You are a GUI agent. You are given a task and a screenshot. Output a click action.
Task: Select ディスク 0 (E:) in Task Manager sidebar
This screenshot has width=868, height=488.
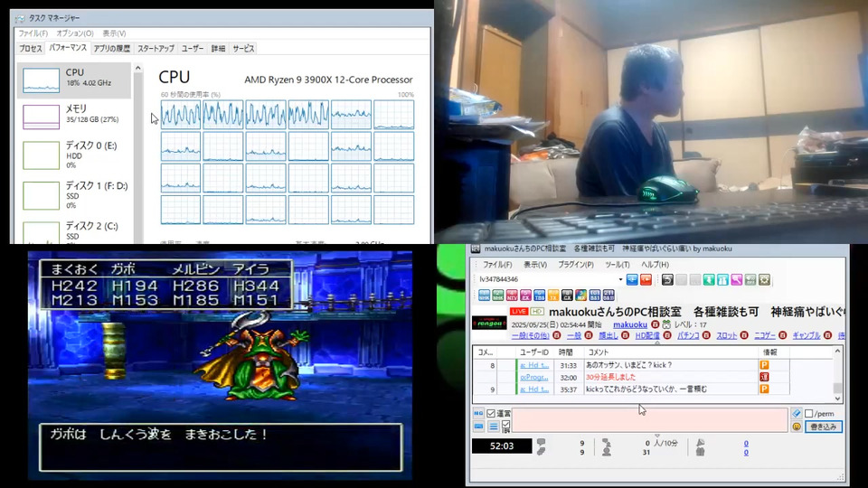pyautogui.click(x=74, y=155)
